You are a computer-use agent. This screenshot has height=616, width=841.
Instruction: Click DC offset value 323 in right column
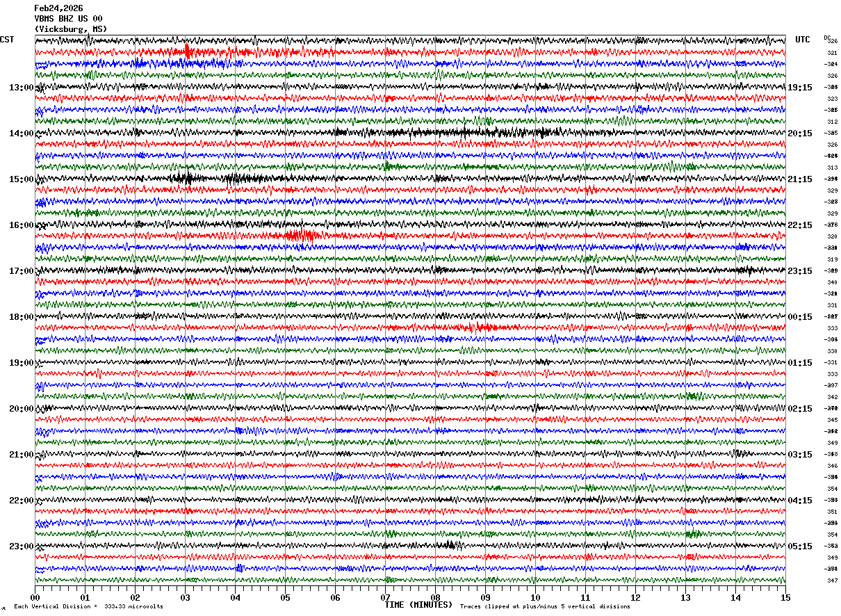click(832, 99)
